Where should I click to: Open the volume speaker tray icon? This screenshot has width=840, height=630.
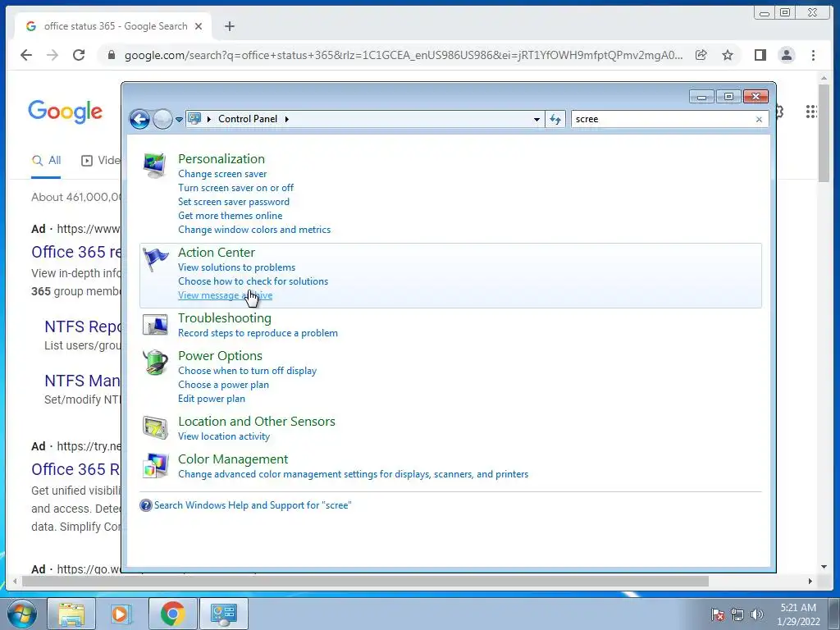click(x=757, y=614)
